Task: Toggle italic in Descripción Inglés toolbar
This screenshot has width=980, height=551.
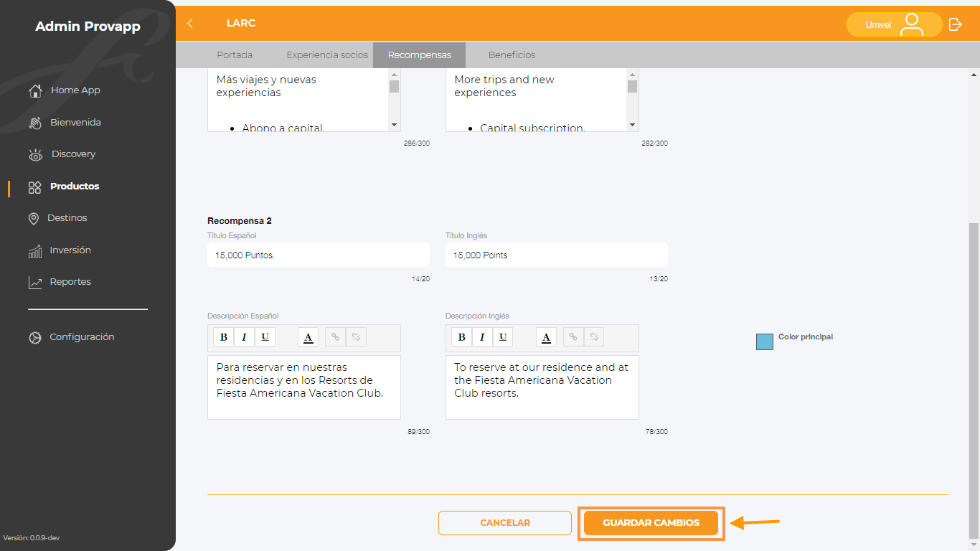Action: 482,337
